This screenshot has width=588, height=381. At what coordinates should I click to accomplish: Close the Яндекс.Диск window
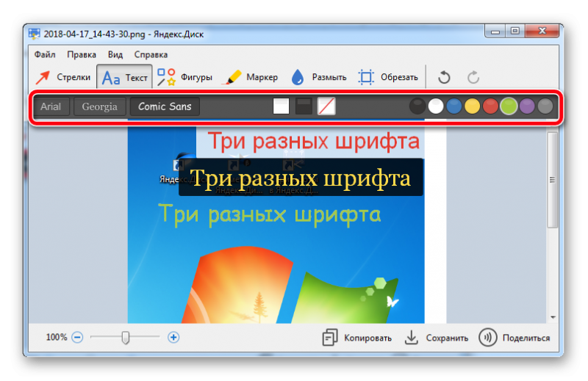542,32
